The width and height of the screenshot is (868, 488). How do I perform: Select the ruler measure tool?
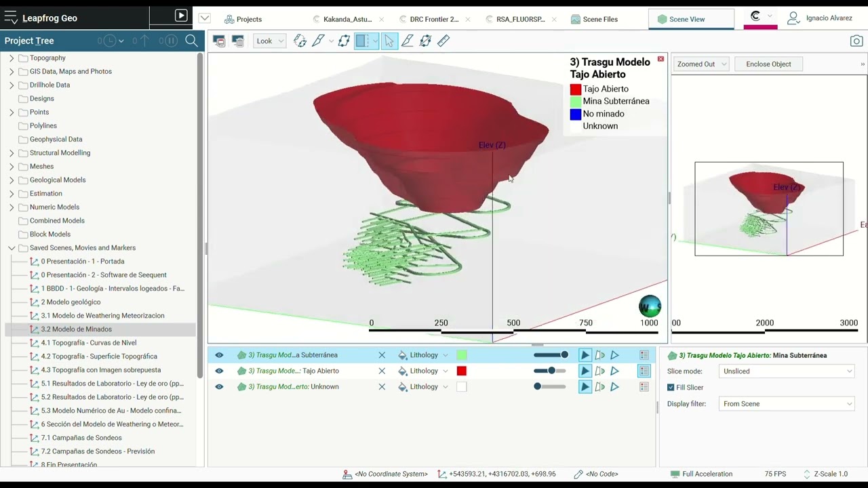(443, 41)
